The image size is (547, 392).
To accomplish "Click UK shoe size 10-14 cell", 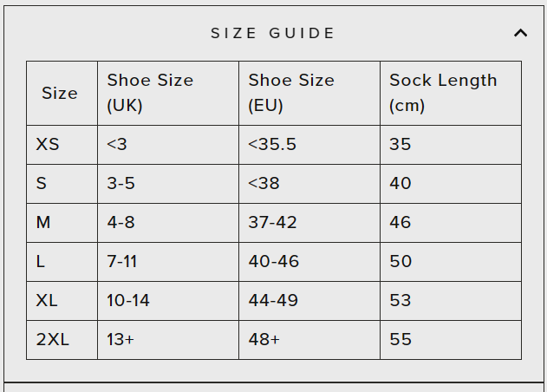I will coord(128,300).
